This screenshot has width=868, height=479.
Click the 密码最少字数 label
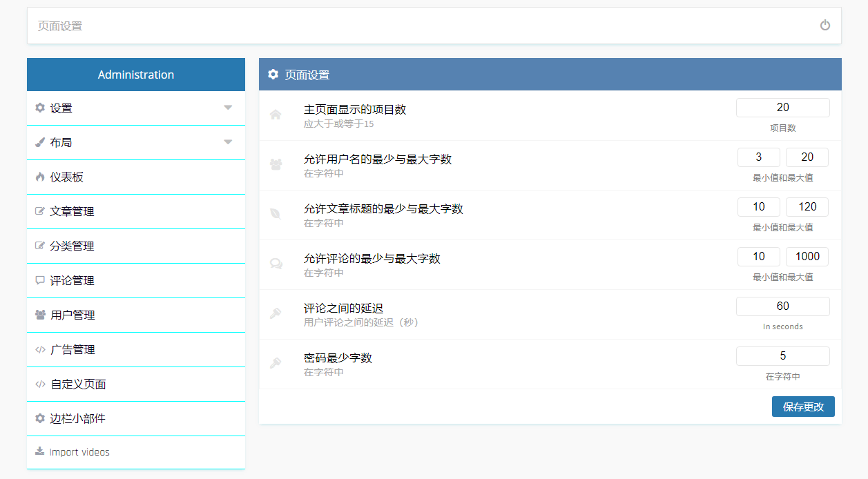pos(338,358)
